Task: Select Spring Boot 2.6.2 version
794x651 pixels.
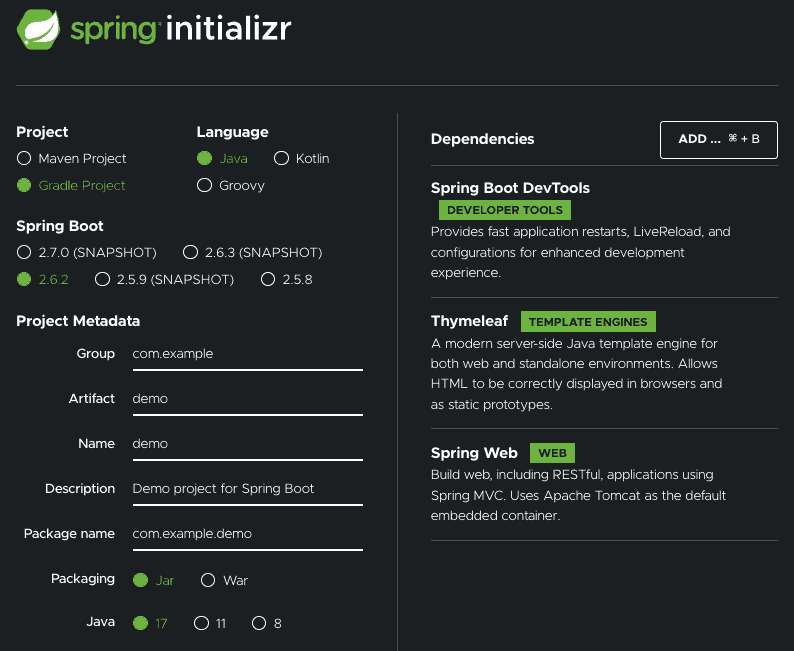Action: click(x=24, y=279)
